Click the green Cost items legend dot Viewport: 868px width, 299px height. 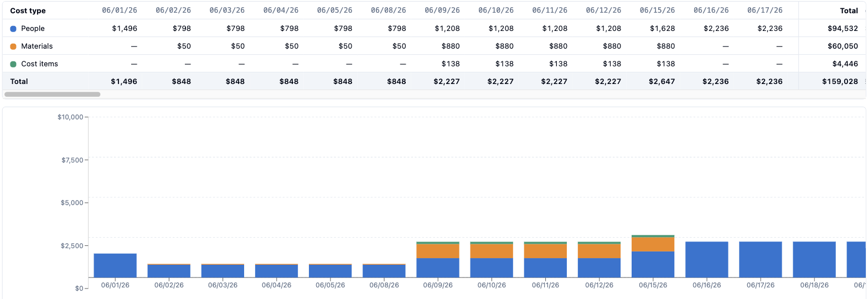pos(13,64)
